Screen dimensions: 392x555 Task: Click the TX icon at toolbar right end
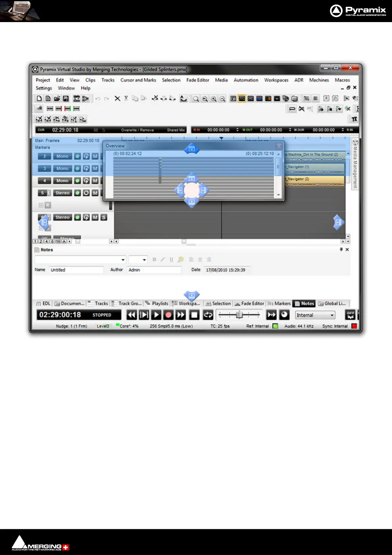(354, 119)
